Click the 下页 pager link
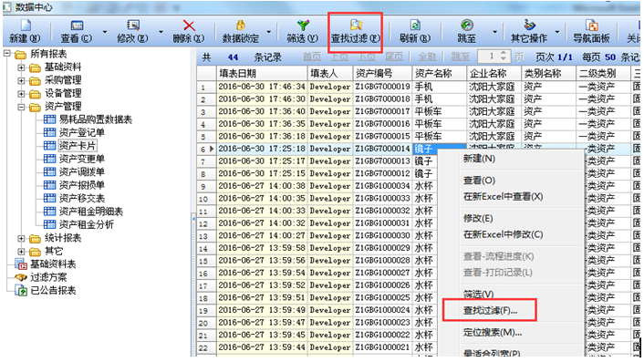644x362 pixels. pyautogui.click(x=367, y=57)
